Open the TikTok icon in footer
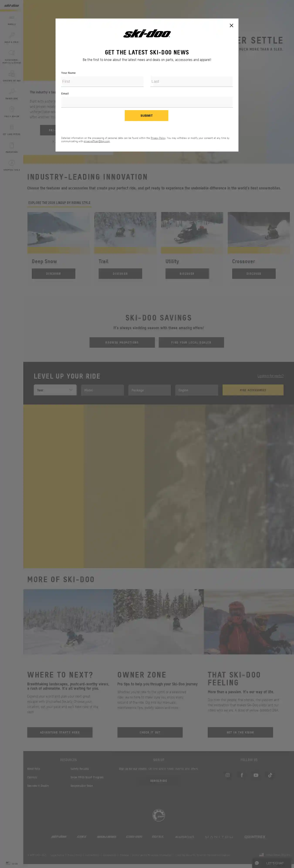Image resolution: width=294 pixels, height=868 pixels. point(270,775)
